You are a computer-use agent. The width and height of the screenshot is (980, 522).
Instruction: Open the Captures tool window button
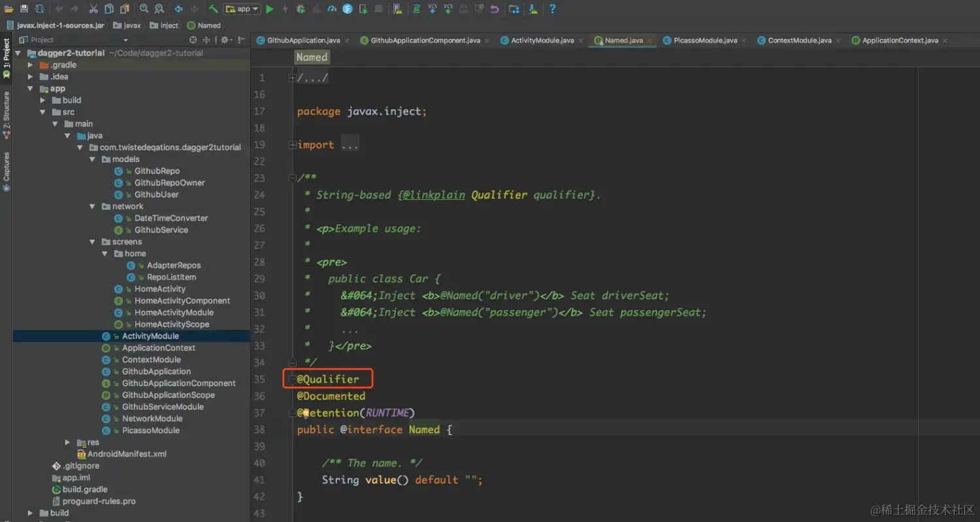(7, 171)
